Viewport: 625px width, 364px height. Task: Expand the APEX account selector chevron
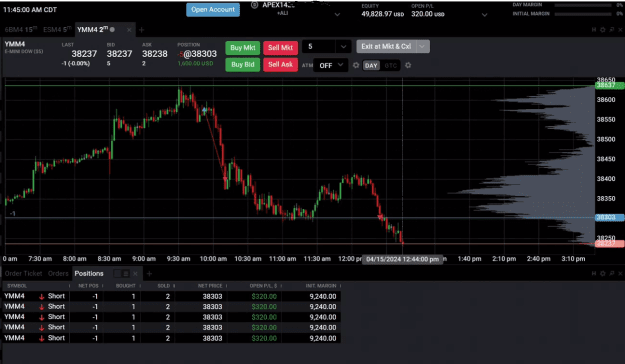pyautogui.click(x=337, y=15)
